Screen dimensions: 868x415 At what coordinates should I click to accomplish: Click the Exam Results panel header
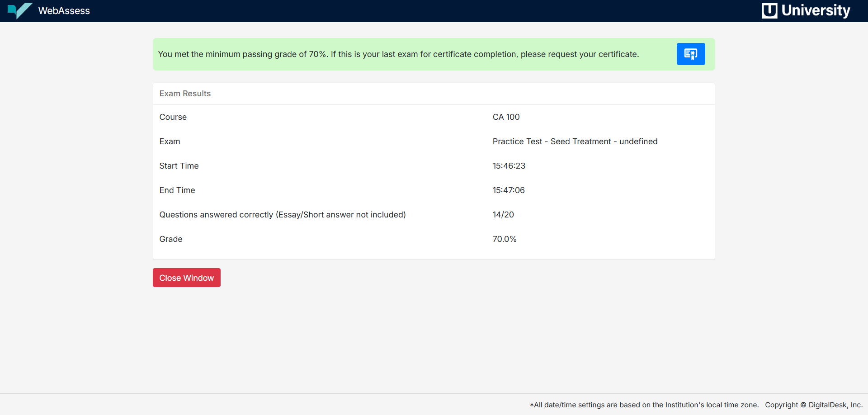(x=185, y=94)
